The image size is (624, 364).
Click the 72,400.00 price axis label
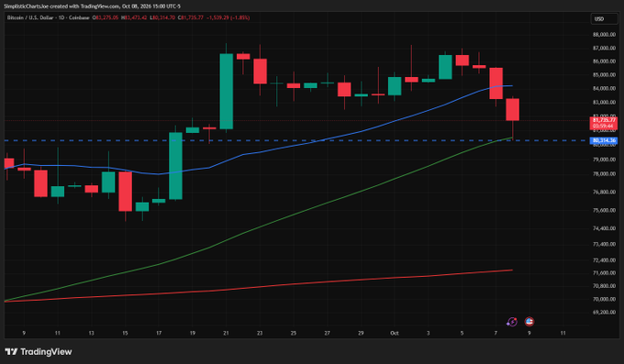click(604, 260)
